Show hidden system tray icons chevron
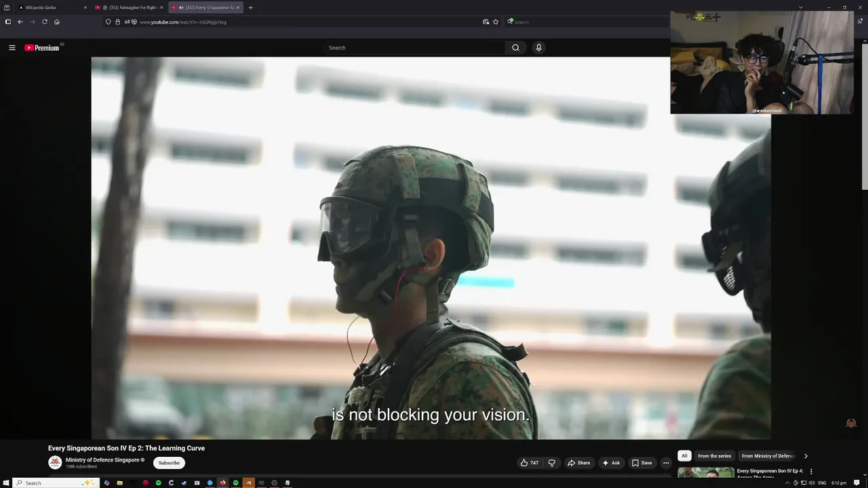Screen dimensions: 868x488 click(x=787, y=483)
